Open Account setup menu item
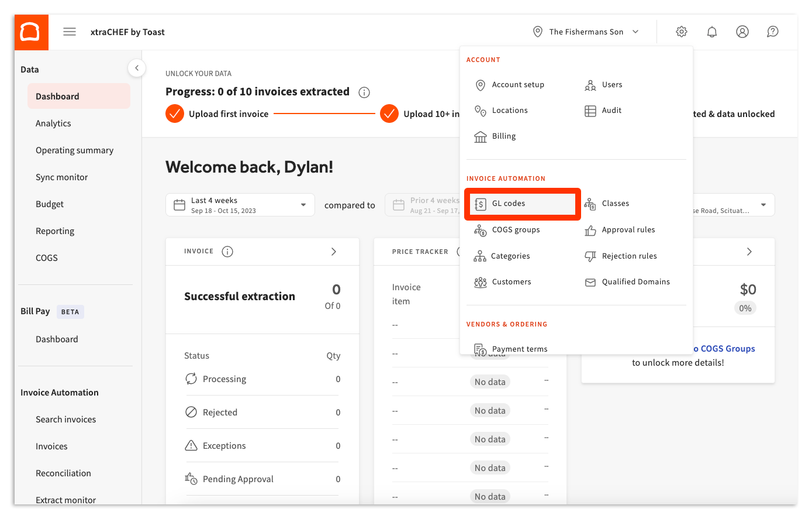The height and width of the screenshot is (519, 812). point(517,85)
